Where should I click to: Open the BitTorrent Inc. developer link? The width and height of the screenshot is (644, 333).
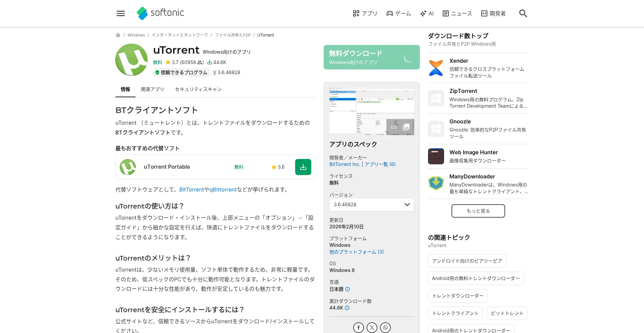(345, 164)
